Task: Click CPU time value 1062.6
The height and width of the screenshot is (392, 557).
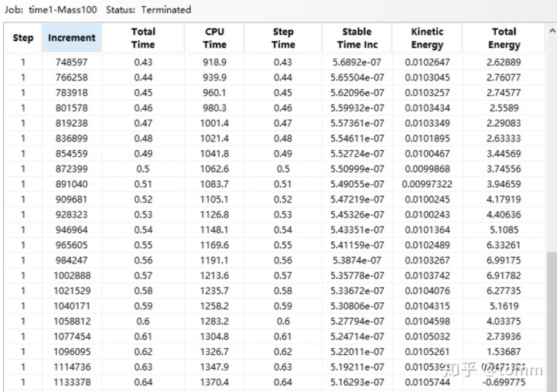Action: (x=214, y=169)
